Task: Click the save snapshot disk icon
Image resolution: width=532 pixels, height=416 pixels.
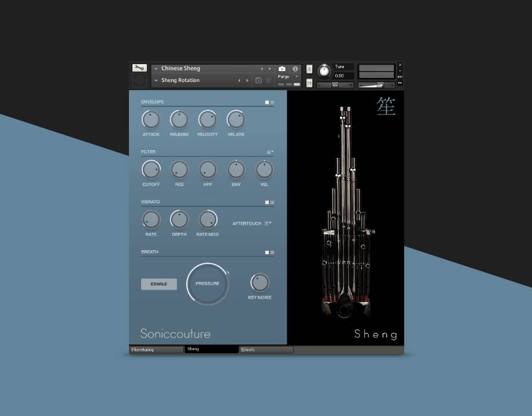Action: pyautogui.click(x=258, y=80)
